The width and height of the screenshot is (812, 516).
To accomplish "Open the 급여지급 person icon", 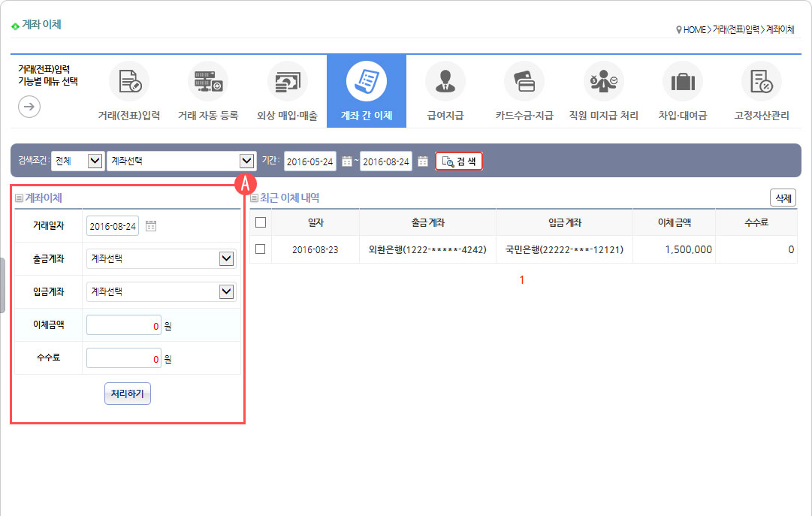I will (x=445, y=81).
